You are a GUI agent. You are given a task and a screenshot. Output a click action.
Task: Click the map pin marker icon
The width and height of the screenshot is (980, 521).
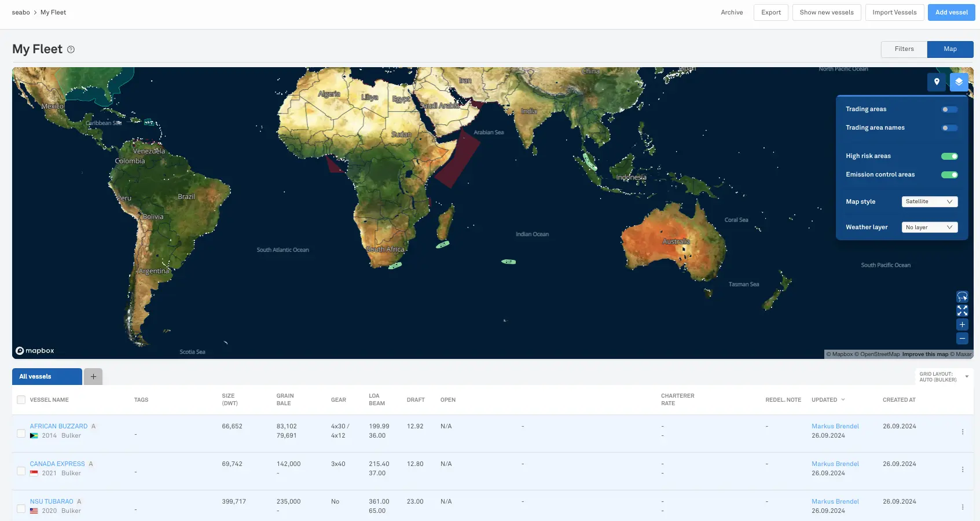(937, 82)
